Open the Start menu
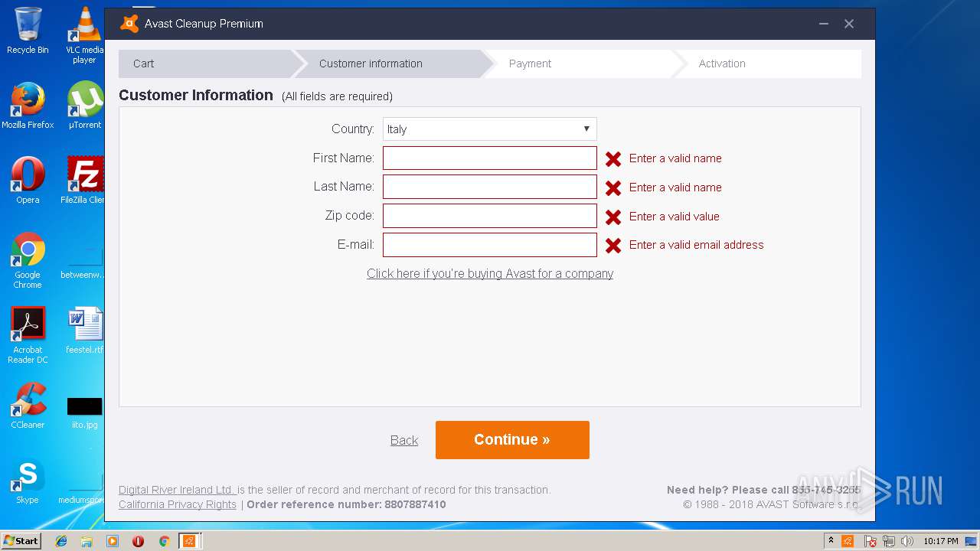The width and height of the screenshot is (980, 551). 21,541
